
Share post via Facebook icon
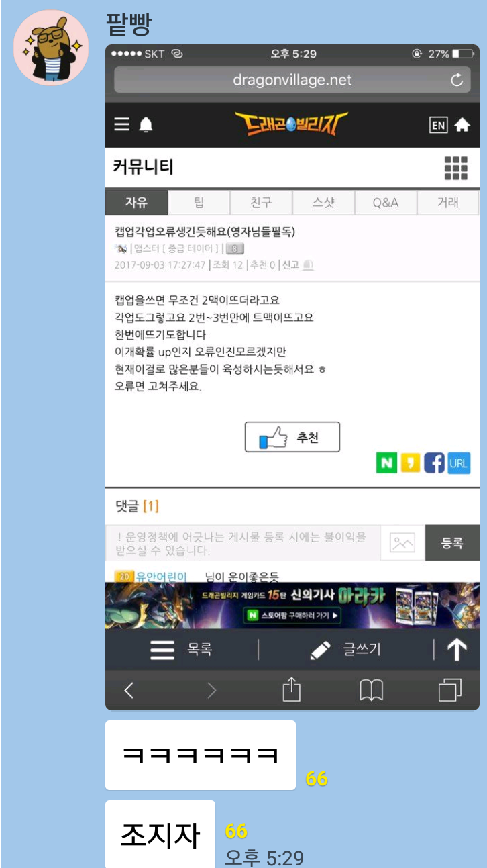tap(434, 463)
